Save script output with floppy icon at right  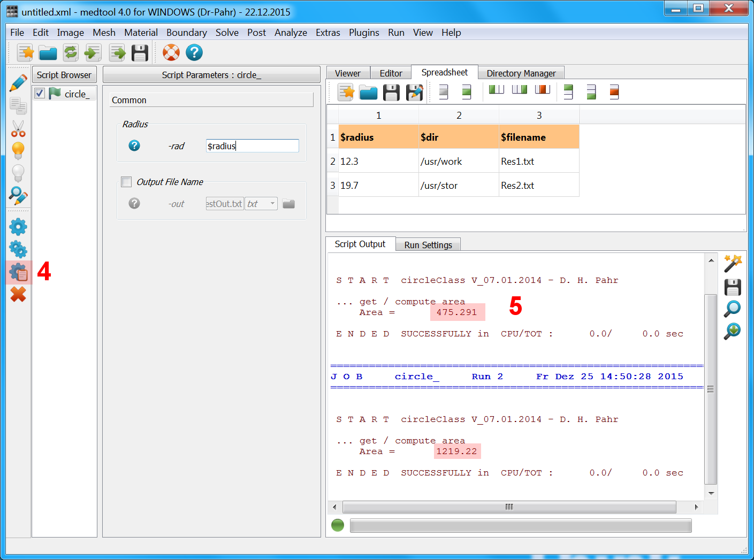[x=733, y=287]
